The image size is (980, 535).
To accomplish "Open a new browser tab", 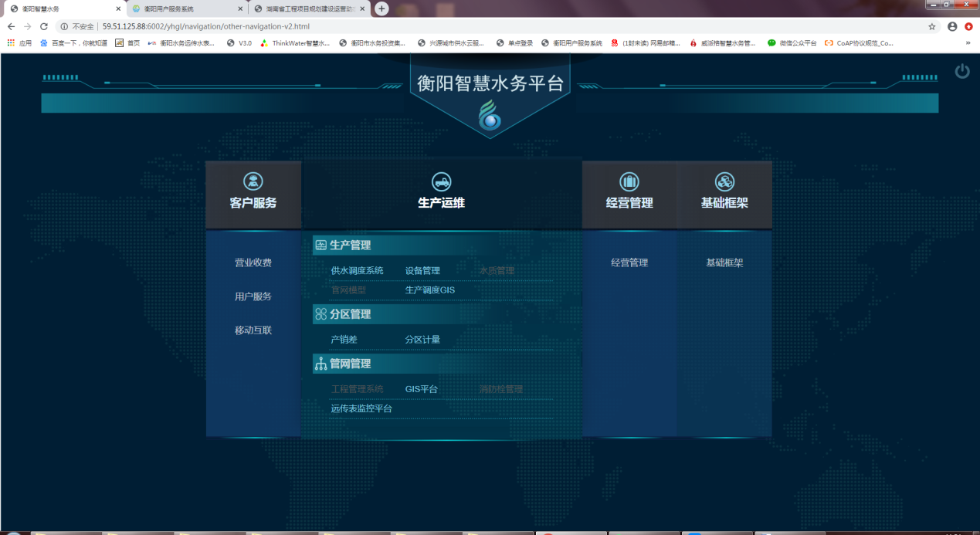I will click(x=381, y=8).
